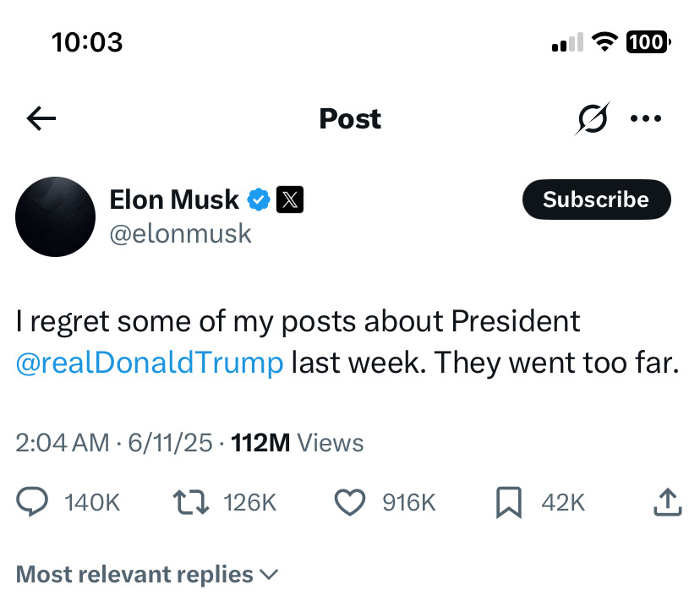This screenshot has width=700, height=612.
Task: Open the @realDonaldTrump mention link
Action: (x=150, y=363)
